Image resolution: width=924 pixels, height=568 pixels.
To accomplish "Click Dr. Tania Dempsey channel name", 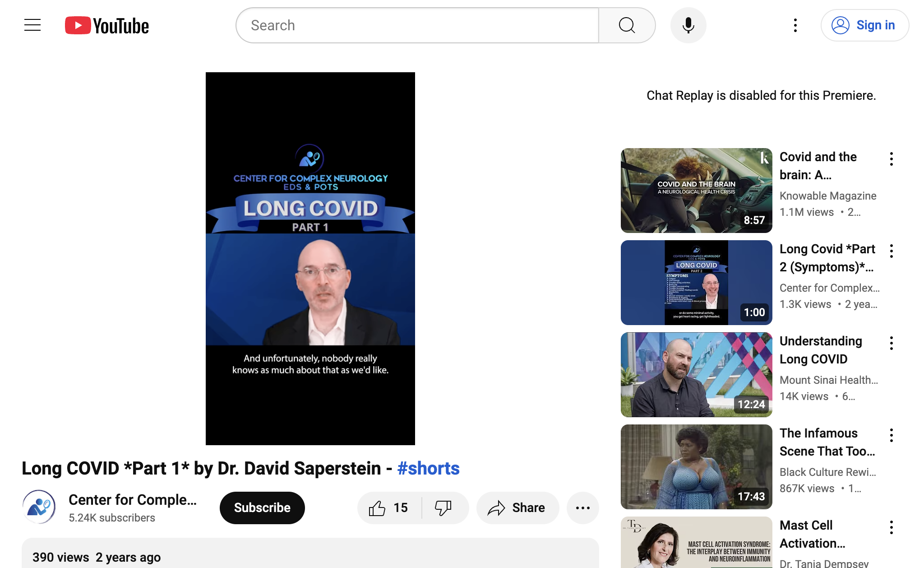I will 824,563.
